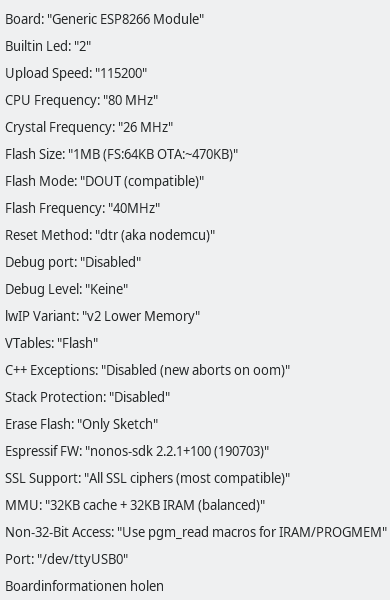390x600 pixels.
Task: Open the VTables "Flash" option
Action: [195, 343]
